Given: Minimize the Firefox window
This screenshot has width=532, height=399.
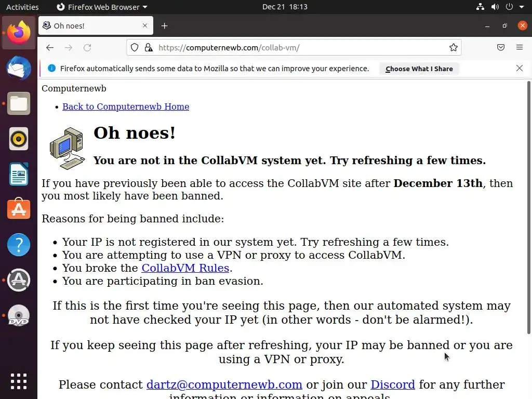Looking at the screenshot, I should 487,26.
